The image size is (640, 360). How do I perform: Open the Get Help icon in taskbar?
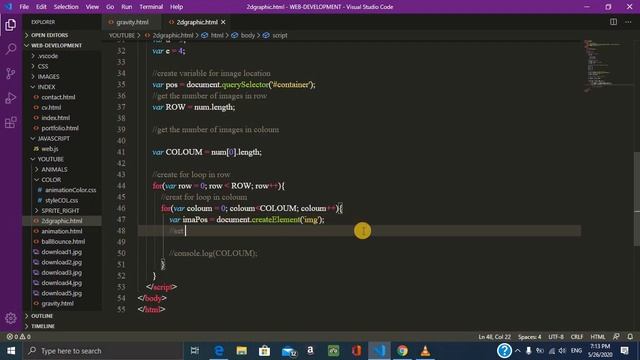point(504,351)
